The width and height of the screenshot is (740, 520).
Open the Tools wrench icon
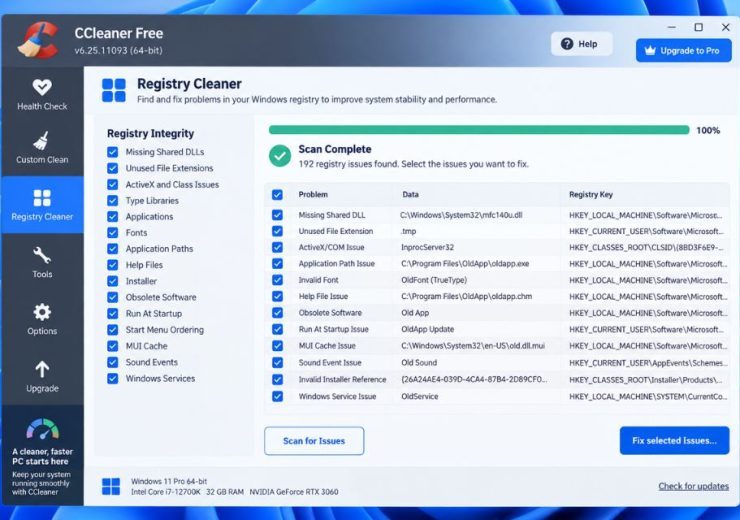pyautogui.click(x=42, y=255)
